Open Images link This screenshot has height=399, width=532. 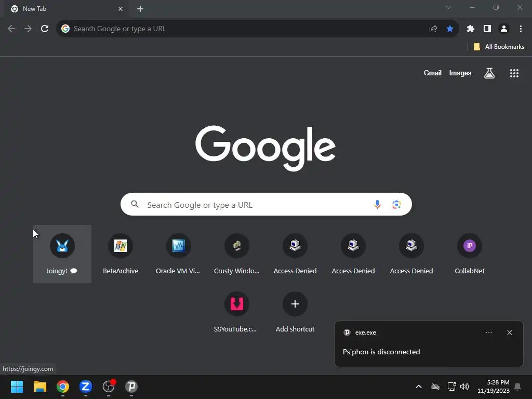coord(460,73)
